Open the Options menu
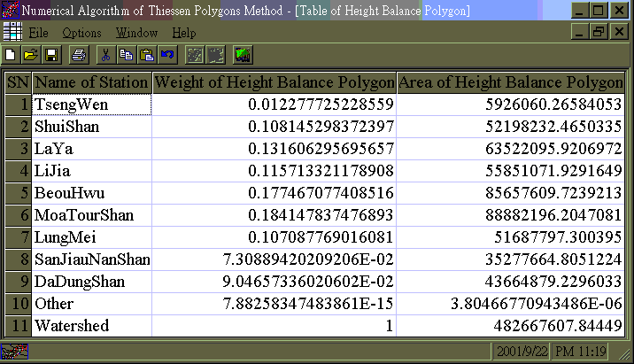The height and width of the screenshot is (364, 634). [x=81, y=33]
